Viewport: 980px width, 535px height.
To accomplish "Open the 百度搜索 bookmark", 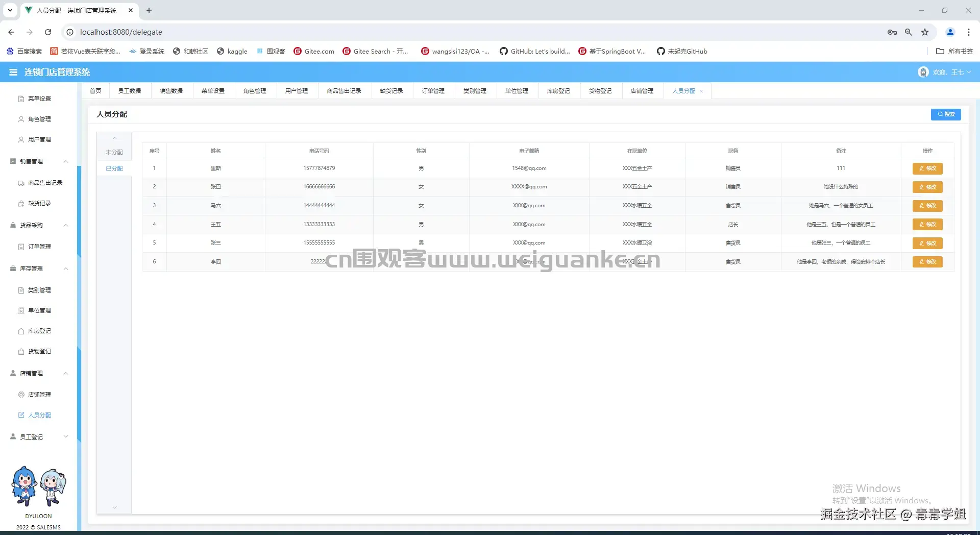I will coord(24,51).
